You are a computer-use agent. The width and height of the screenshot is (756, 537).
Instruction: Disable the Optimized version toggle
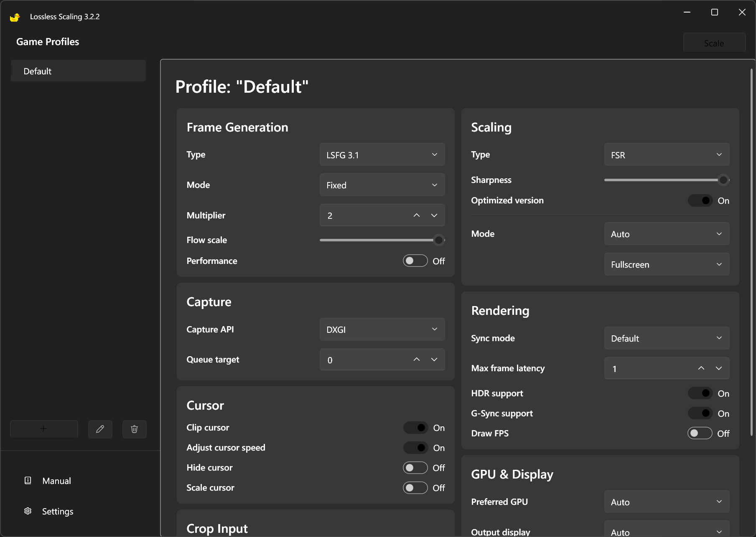700,200
